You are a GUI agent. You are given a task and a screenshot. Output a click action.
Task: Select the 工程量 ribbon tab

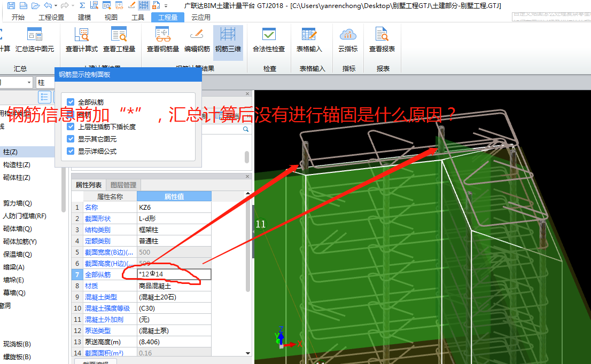click(168, 17)
